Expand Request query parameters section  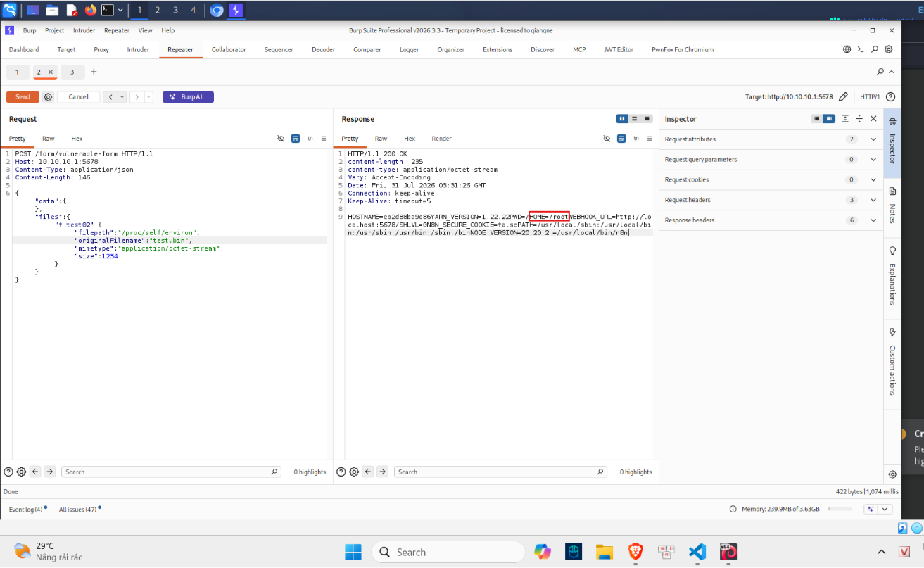pyautogui.click(x=873, y=160)
